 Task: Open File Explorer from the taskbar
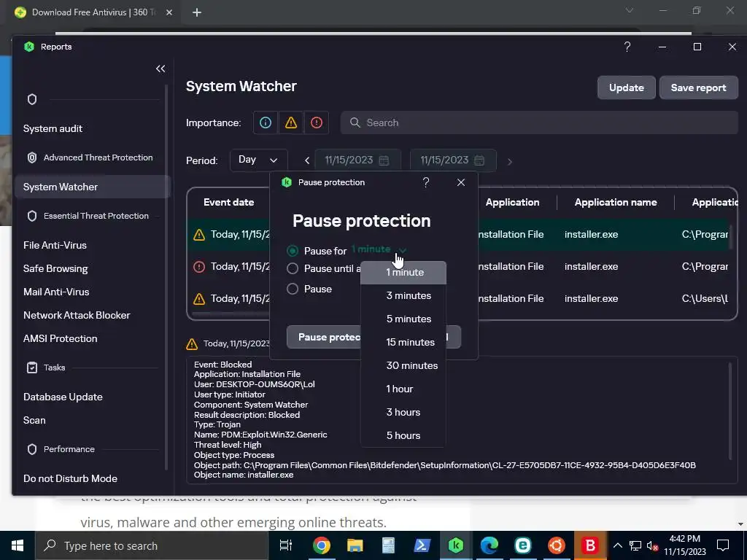click(x=355, y=545)
